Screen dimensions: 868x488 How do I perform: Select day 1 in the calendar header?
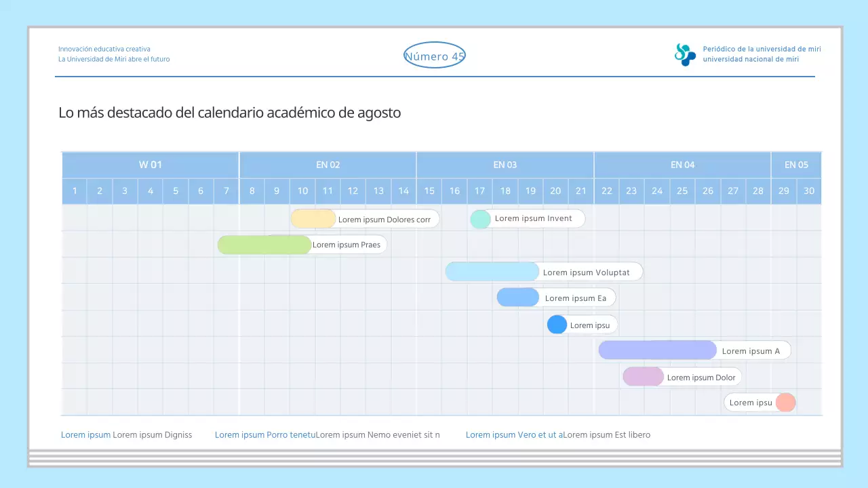[75, 191]
